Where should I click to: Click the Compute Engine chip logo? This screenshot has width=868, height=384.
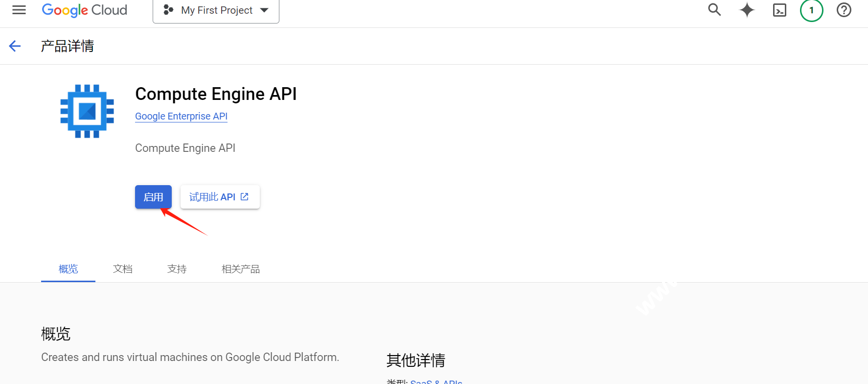click(x=87, y=111)
